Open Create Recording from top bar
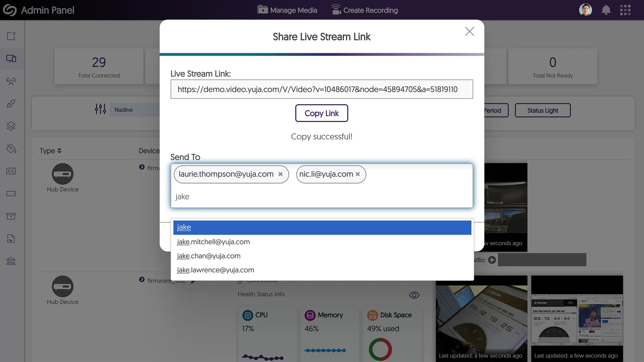This screenshot has height=362, width=644. coord(364,10)
